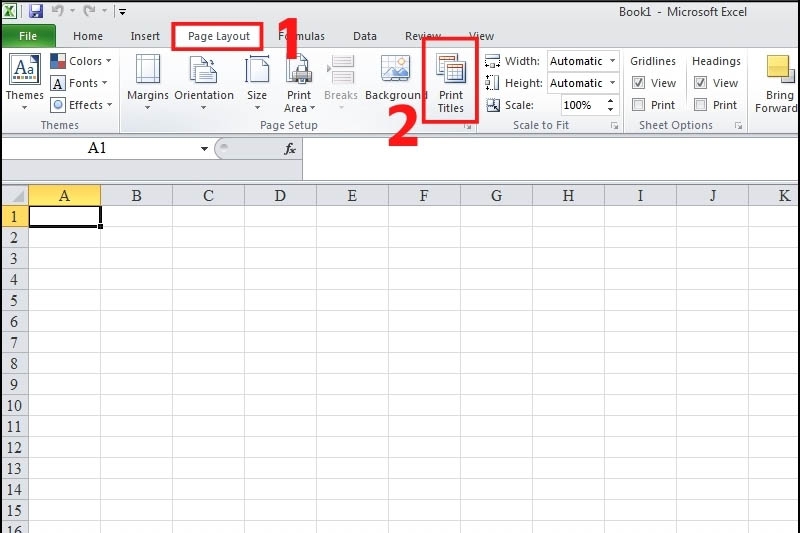
Task: Toggle Headings View checkbox
Action: [701, 83]
